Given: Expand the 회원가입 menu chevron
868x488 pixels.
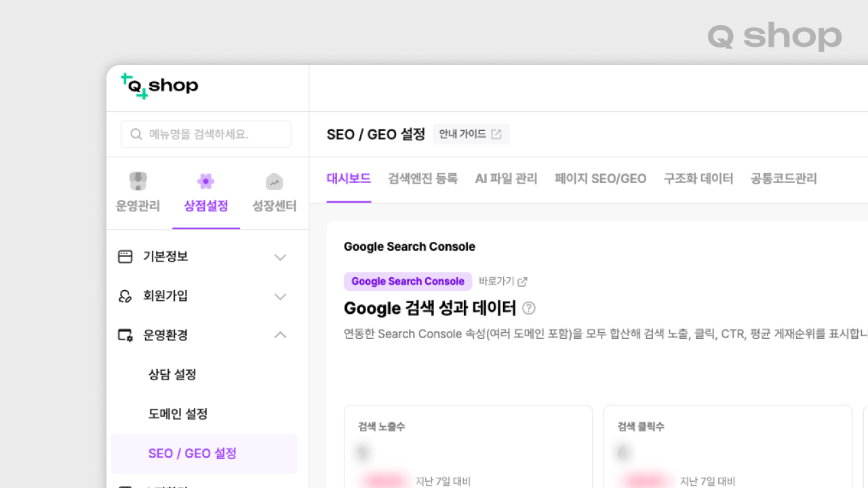Looking at the screenshot, I should click(280, 297).
